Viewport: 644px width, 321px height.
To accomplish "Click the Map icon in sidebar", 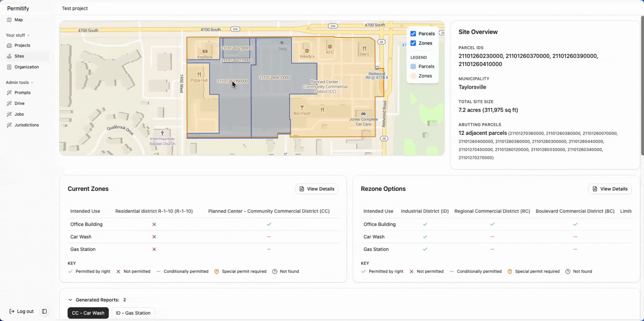I will 9,20.
